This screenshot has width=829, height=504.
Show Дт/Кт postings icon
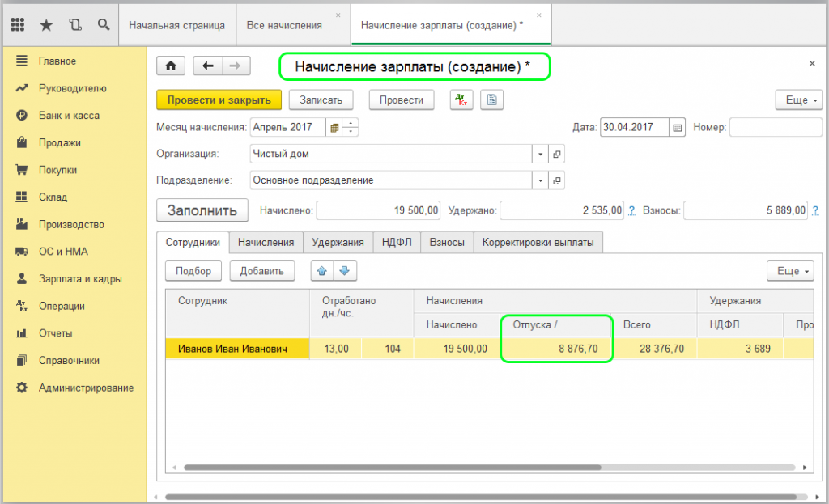[x=462, y=100]
